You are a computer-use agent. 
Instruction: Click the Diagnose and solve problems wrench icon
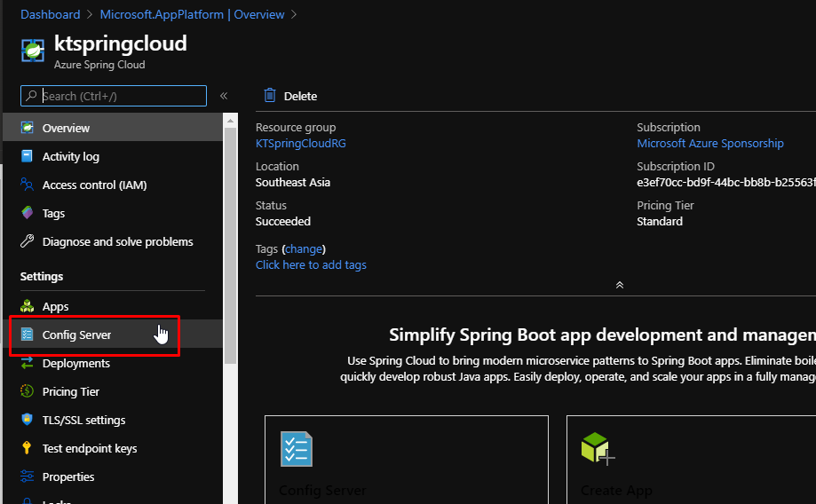click(x=28, y=242)
